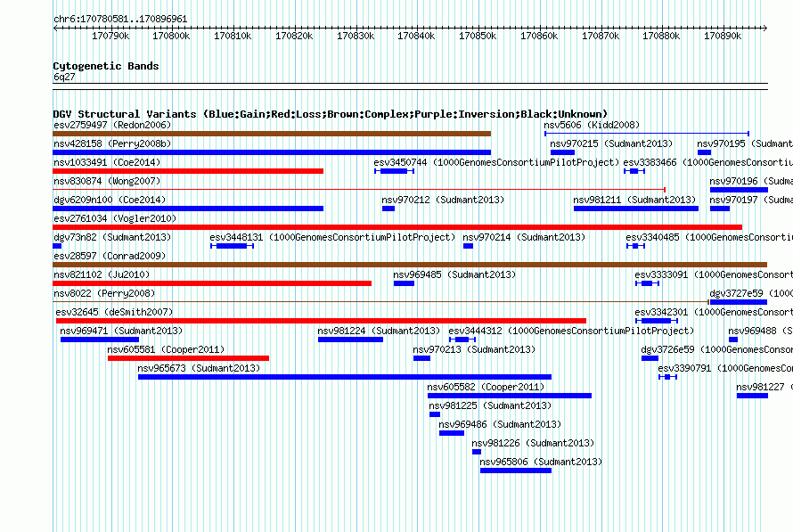Screen dimensions: 793x532
Task: Select the nsv981225 (Sudmant2013) small feature
Action: tap(435, 414)
